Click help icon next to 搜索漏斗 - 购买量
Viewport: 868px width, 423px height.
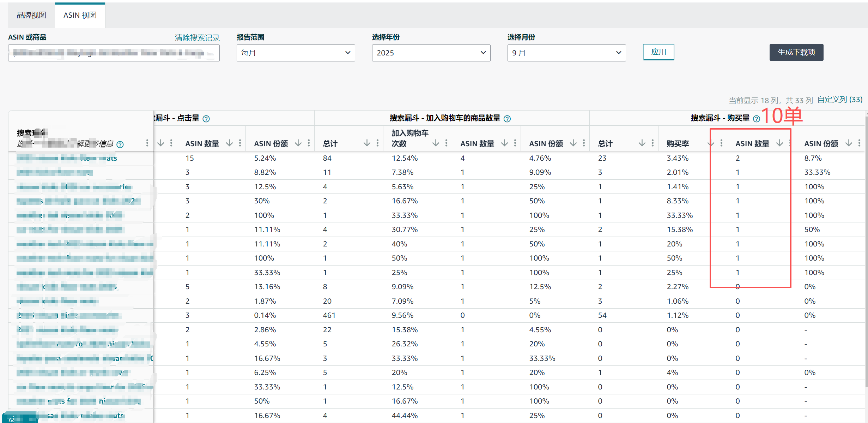[x=756, y=119]
